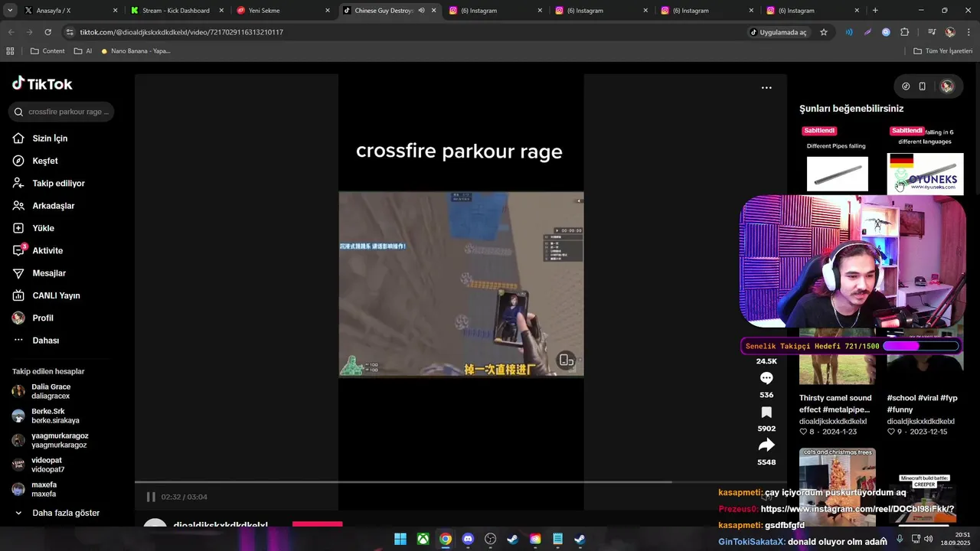Open the Content bookmark folder
The width and height of the screenshot is (980, 551).
[x=47, y=51]
